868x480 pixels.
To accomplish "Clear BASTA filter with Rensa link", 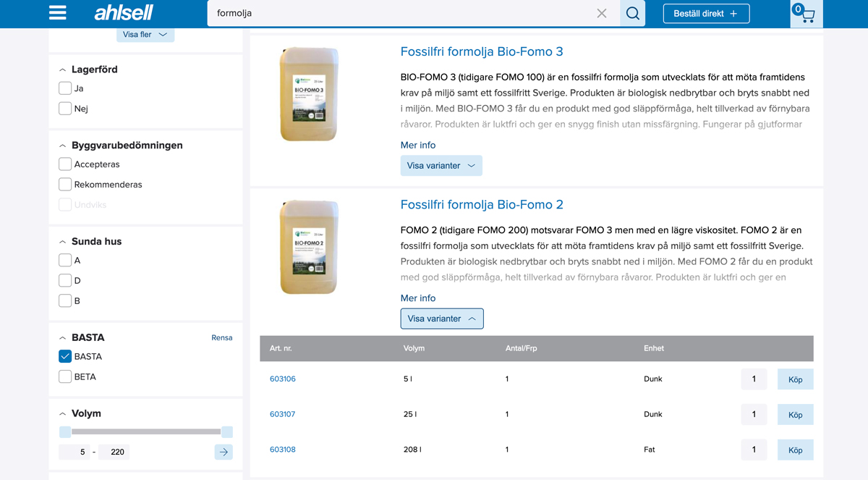I will [x=222, y=338].
